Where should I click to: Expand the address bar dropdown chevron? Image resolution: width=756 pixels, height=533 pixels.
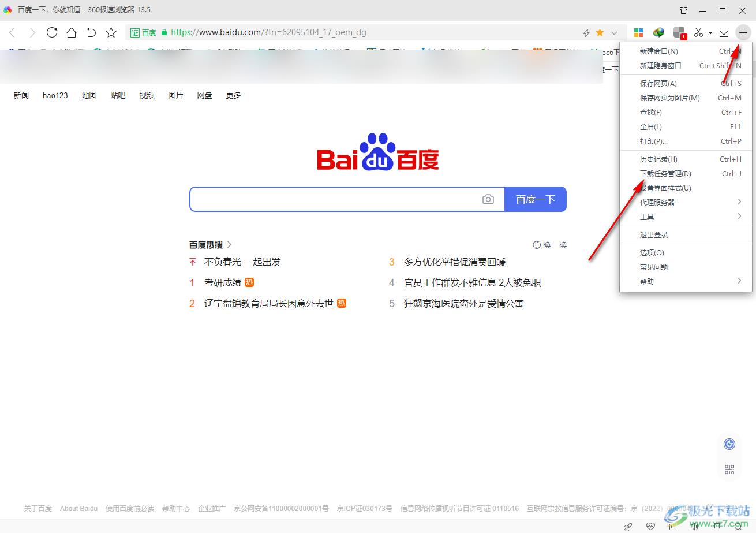click(x=614, y=33)
